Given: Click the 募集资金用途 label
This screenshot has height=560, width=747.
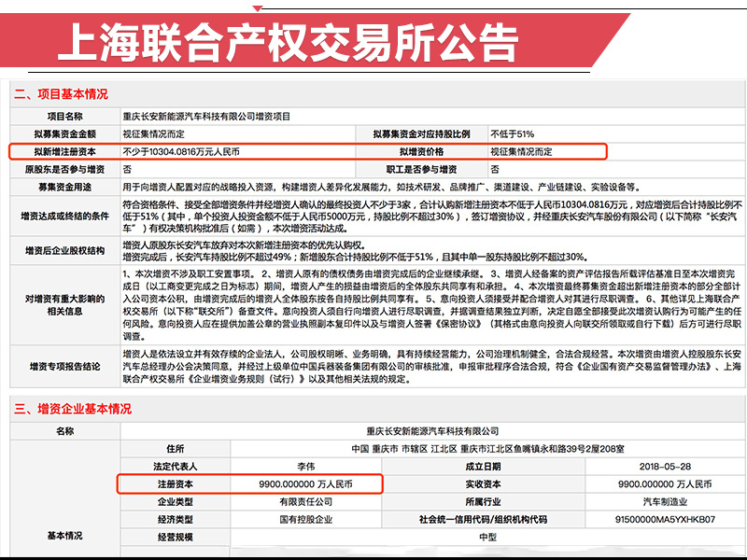Looking at the screenshot, I should pos(64,188).
